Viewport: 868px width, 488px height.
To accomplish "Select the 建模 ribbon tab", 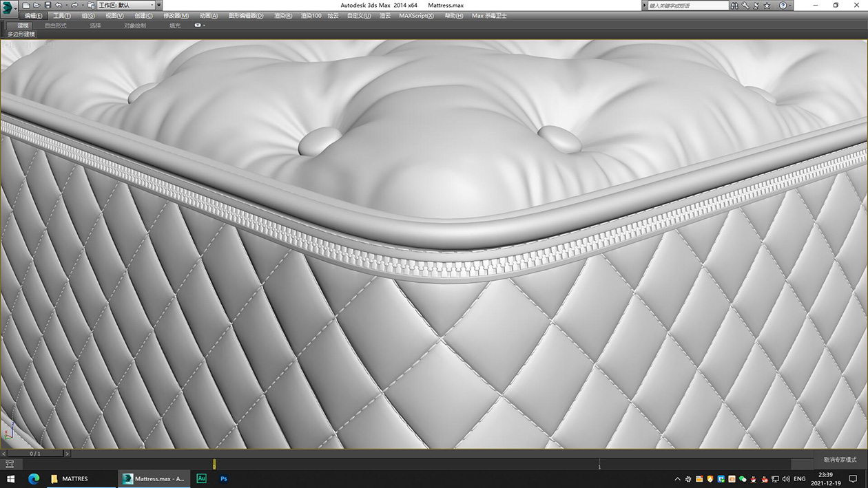I will pyautogui.click(x=23, y=25).
